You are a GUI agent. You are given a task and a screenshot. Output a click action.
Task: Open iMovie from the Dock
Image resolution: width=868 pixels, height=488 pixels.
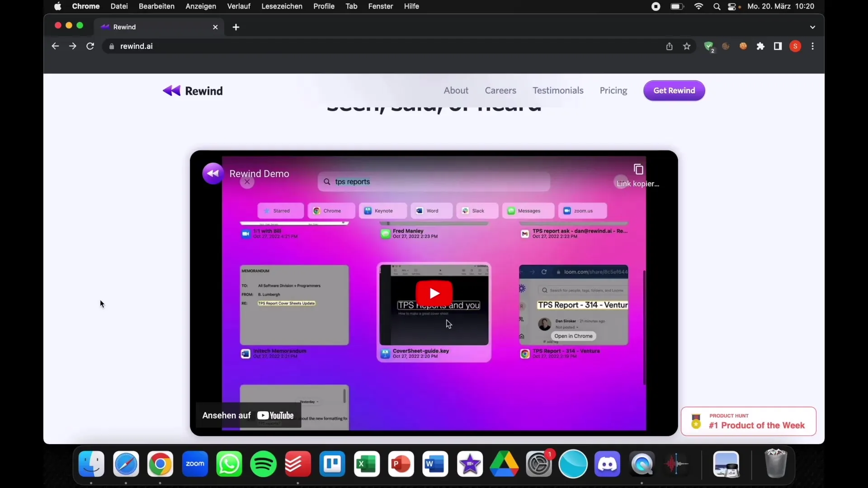(x=470, y=464)
